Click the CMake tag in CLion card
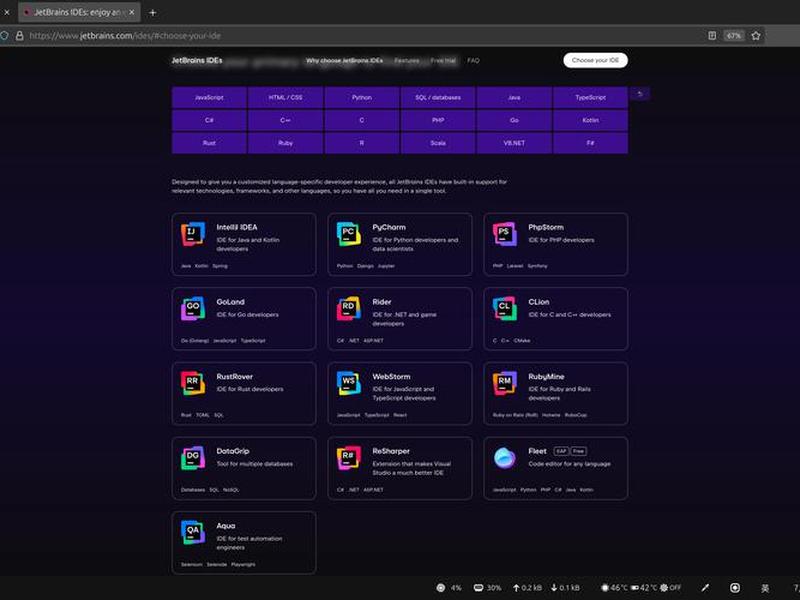800x600 pixels. click(x=522, y=340)
